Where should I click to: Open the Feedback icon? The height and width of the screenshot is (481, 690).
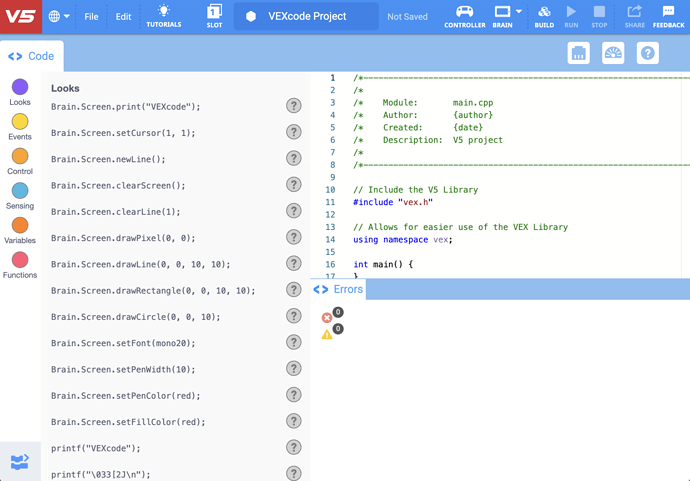pos(668,16)
